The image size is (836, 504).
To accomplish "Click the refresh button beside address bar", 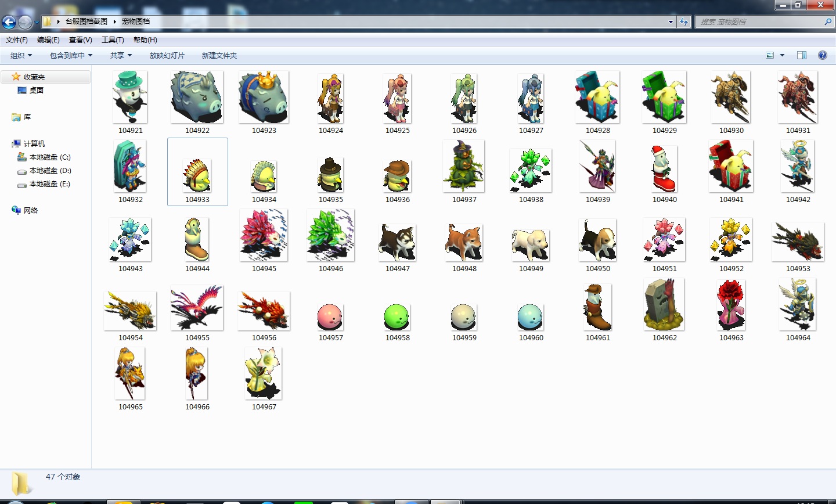I will click(684, 21).
